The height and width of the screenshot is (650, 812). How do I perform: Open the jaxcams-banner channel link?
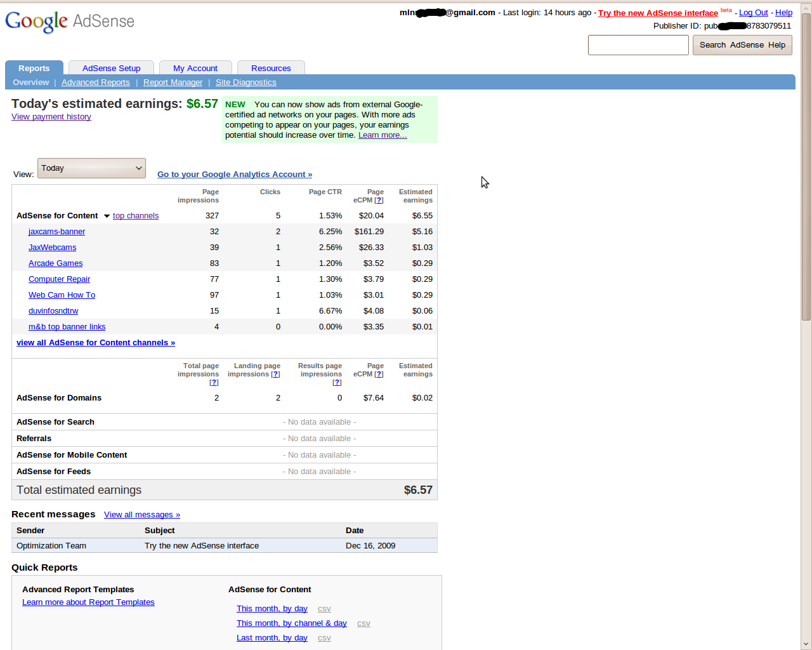click(x=56, y=232)
